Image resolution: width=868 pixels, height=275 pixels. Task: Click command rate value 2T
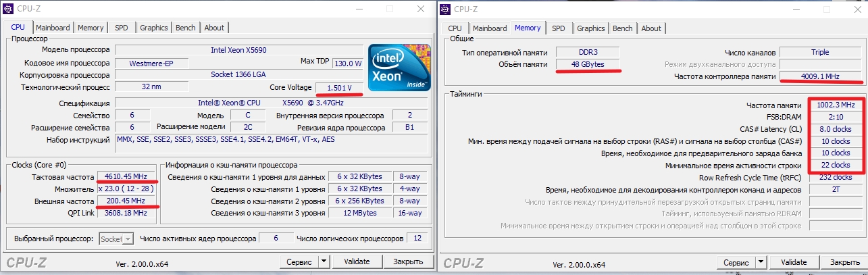pyautogui.click(x=835, y=190)
